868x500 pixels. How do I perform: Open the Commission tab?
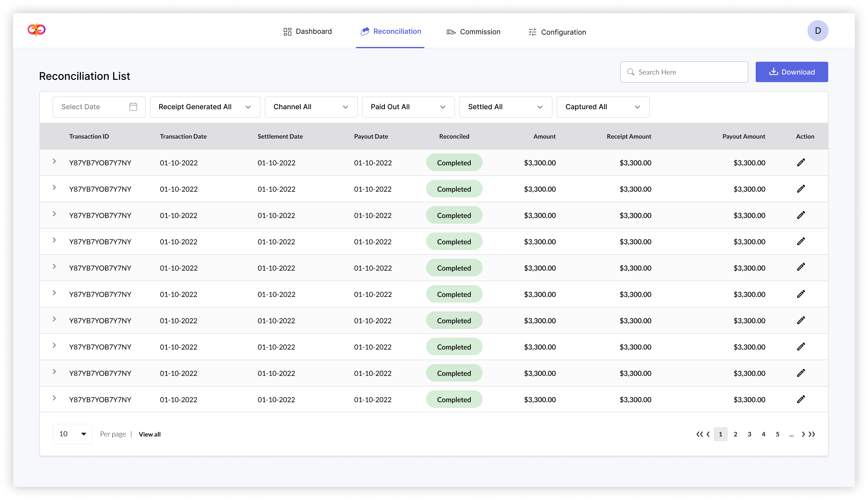tap(473, 32)
